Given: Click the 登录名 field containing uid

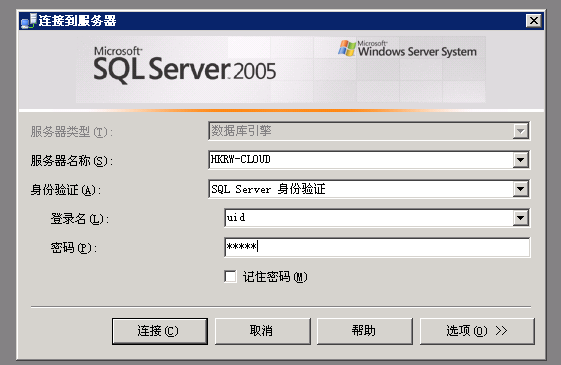Looking at the screenshot, I should click(x=369, y=218).
